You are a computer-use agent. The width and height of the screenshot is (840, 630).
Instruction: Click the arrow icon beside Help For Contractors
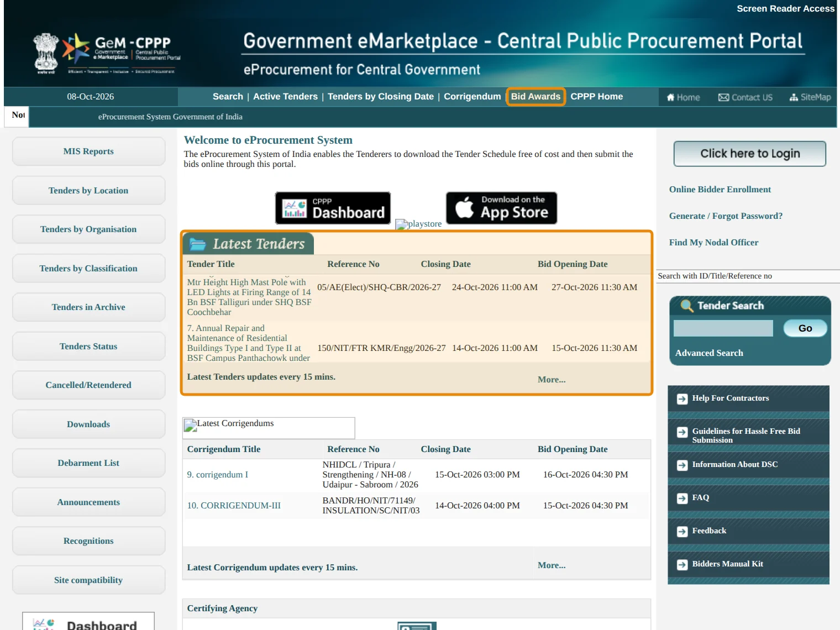tap(683, 399)
